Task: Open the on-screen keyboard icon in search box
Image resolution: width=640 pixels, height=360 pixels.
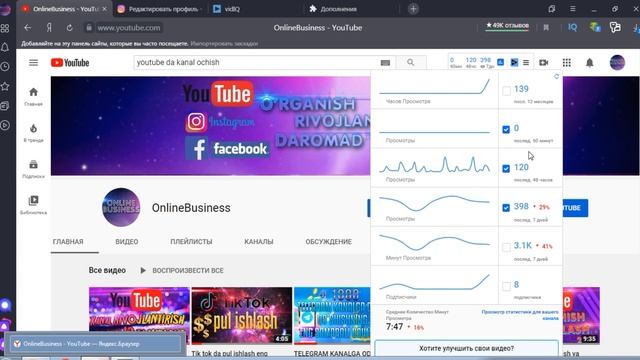Action: [385, 62]
